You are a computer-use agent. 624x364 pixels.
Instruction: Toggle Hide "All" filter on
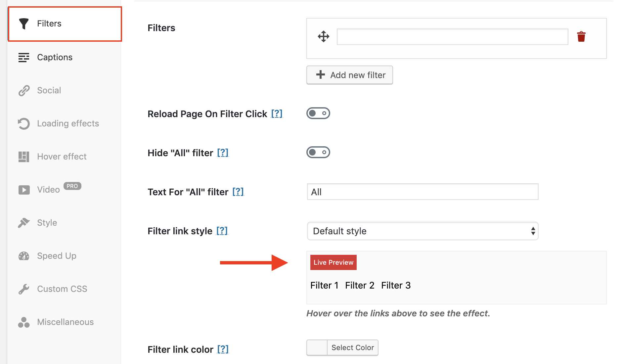click(x=318, y=152)
